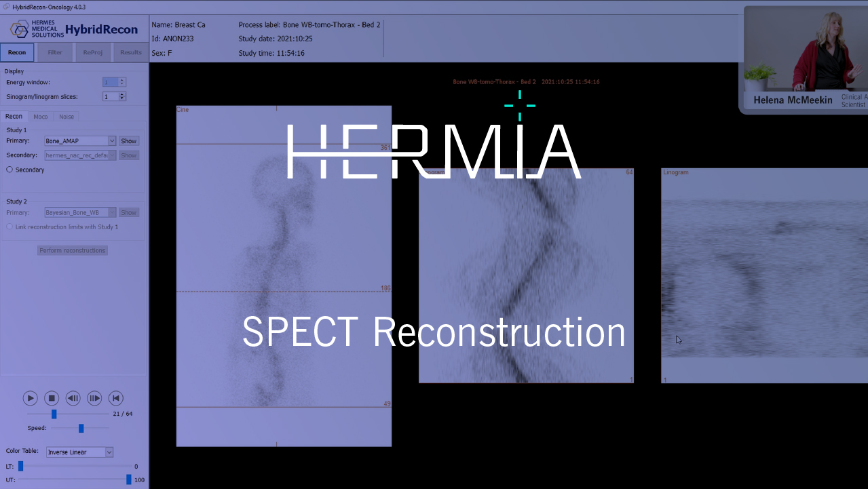Viewport: 868px width, 489px height.
Task: Select the Secondary radio button
Action: click(10, 170)
